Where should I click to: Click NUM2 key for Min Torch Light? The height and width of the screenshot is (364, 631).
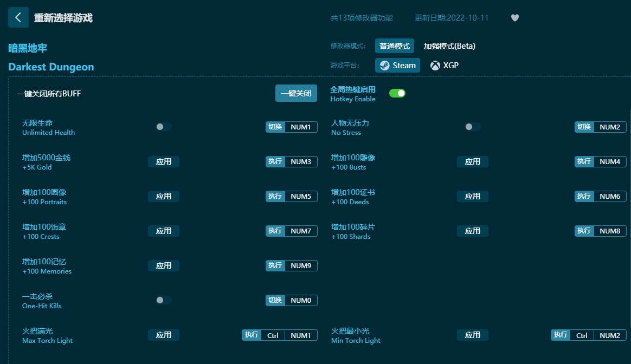(x=610, y=335)
